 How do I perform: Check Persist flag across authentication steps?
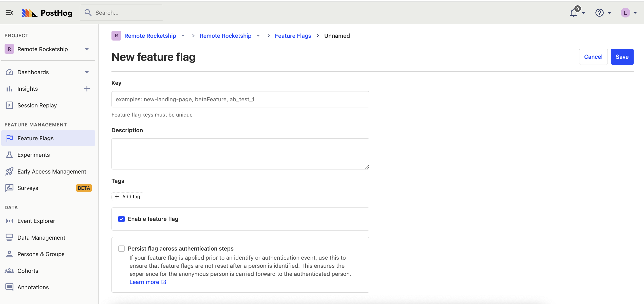tap(121, 249)
